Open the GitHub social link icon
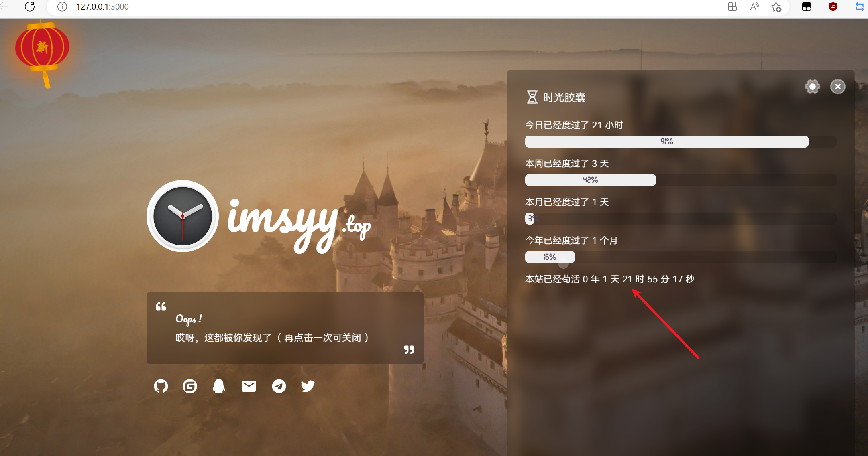868x456 pixels. (x=161, y=386)
